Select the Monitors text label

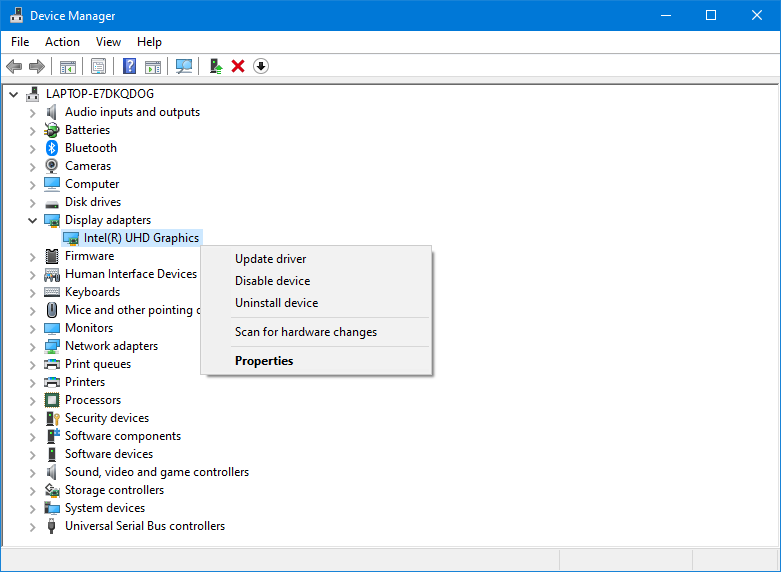pos(89,328)
